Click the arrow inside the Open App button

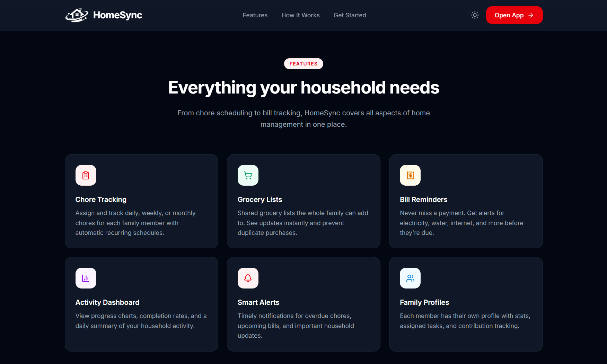click(x=531, y=15)
